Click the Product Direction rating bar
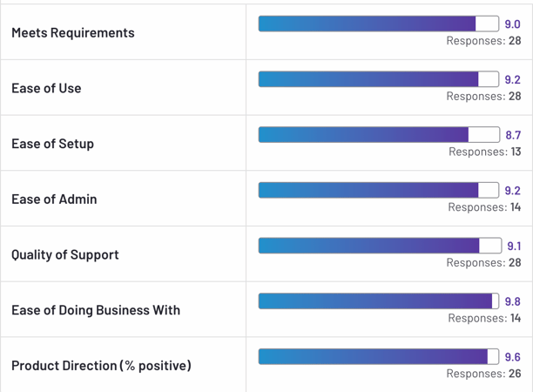This screenshot has height=392, width=533. click(x=379, y=356)
